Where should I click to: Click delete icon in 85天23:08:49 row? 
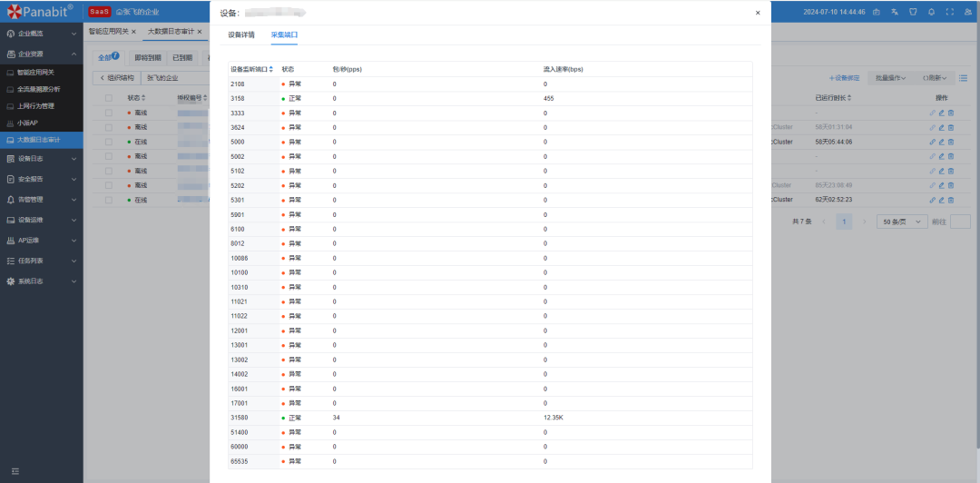(951, 185)
